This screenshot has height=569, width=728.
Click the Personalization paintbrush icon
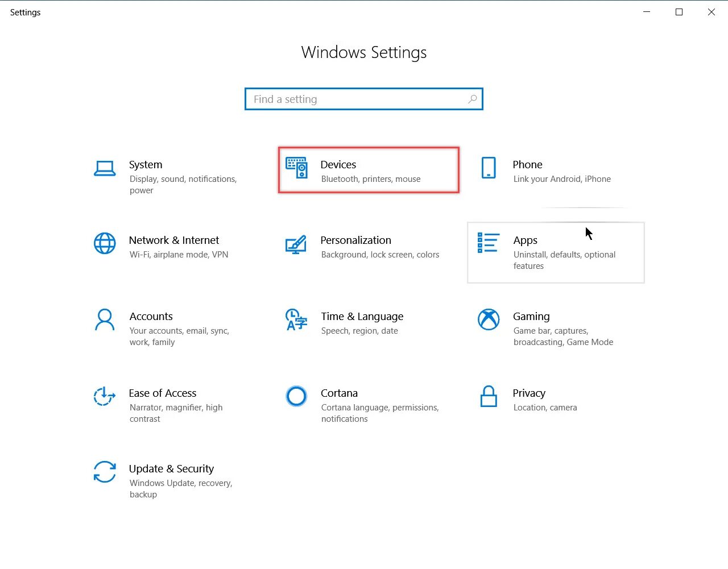[x=296, y=244]
